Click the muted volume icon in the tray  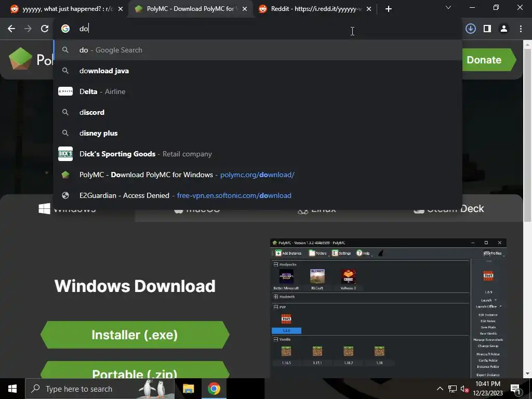click(x=464, y=389)
